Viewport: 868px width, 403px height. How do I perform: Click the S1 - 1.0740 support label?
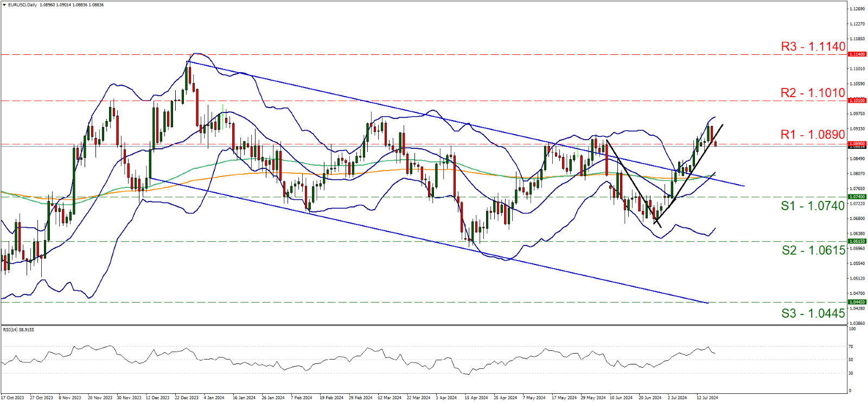pos(813,206)
